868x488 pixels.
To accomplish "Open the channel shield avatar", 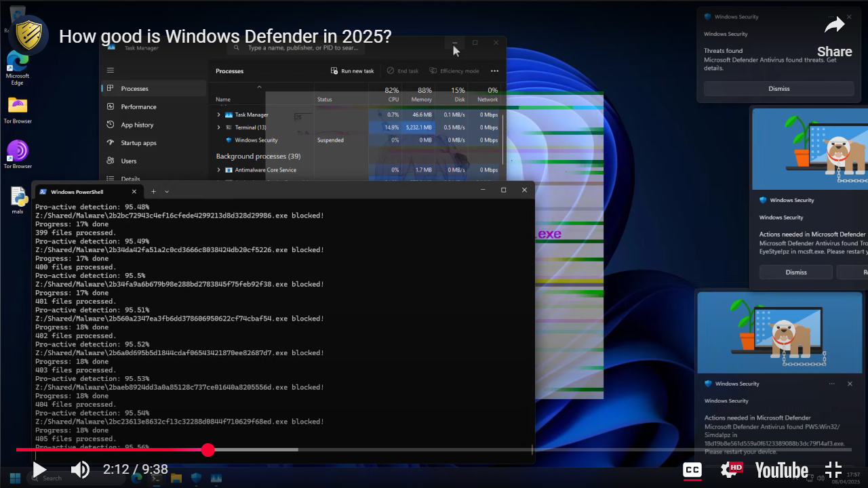I will click(x=28, y=35).
